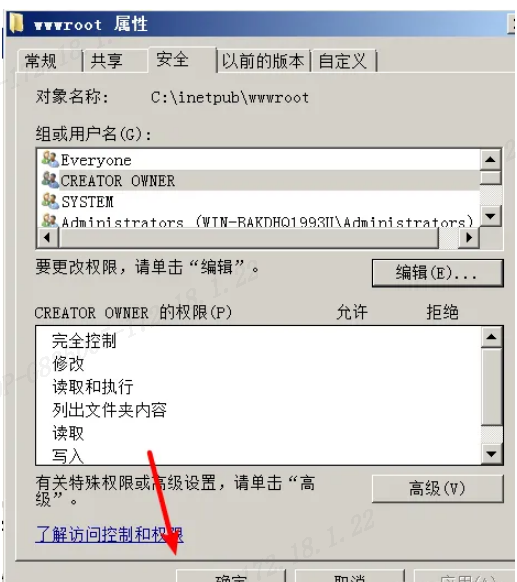This screenshot has width=517, height=582.
Task: Click the user list scroll up arrow
Action: (x=491, y=160)
